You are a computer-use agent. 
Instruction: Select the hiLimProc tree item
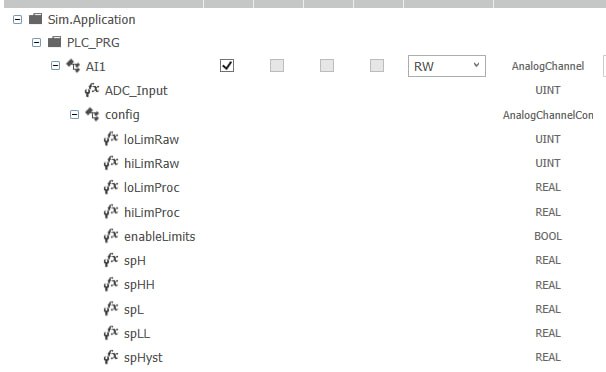click(x=152, y=212)
